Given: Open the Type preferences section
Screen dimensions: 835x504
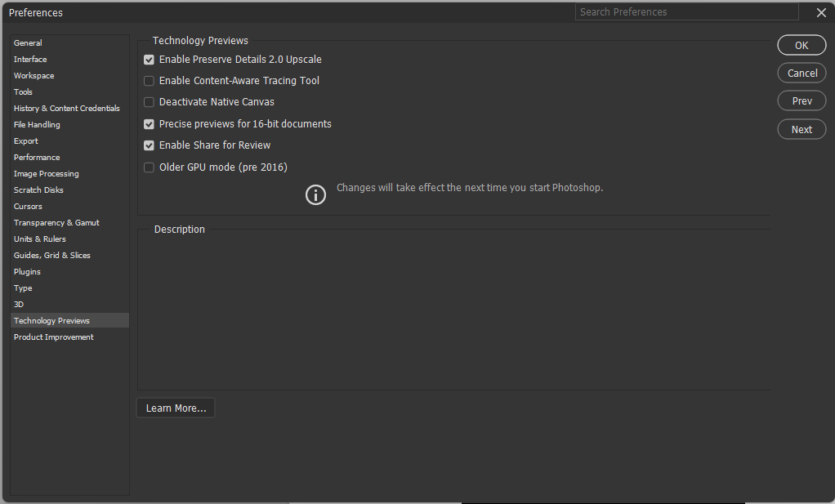Looking at the screenshot, I should [x=22, y=288].
